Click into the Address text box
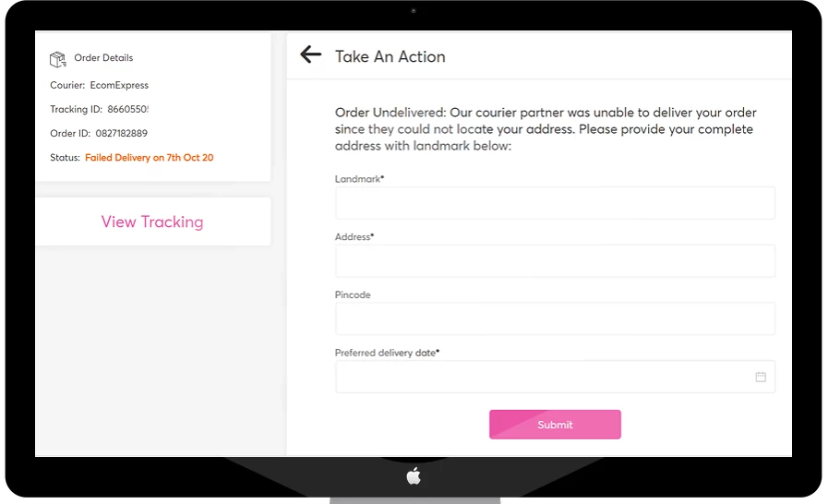The image size is (828, 504). (555, 261)
